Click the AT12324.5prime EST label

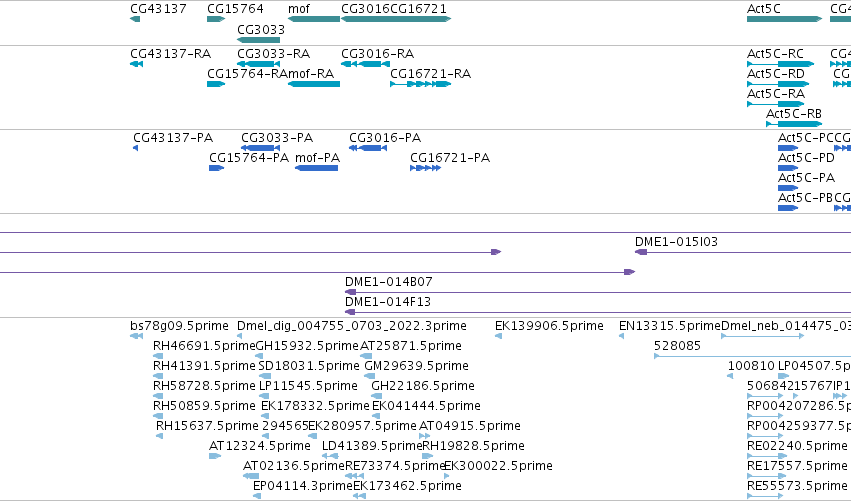(x=259, y=447)
